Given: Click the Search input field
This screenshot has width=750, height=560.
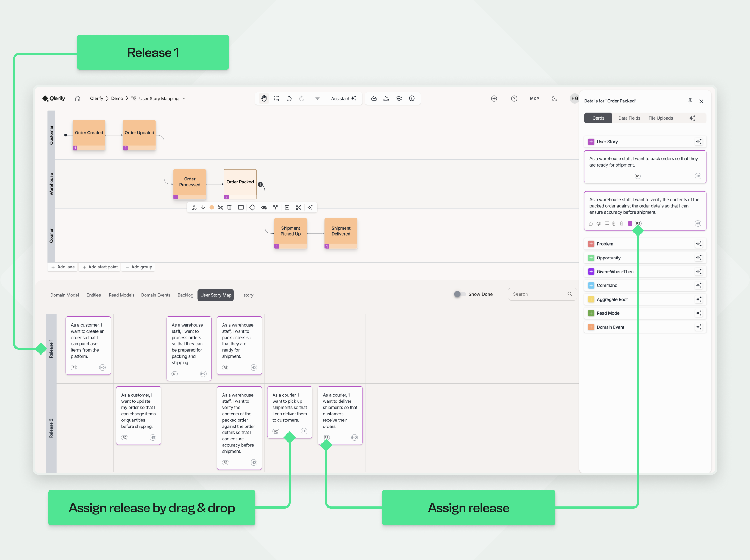Looking at the screenshot, I should [542, 294].
